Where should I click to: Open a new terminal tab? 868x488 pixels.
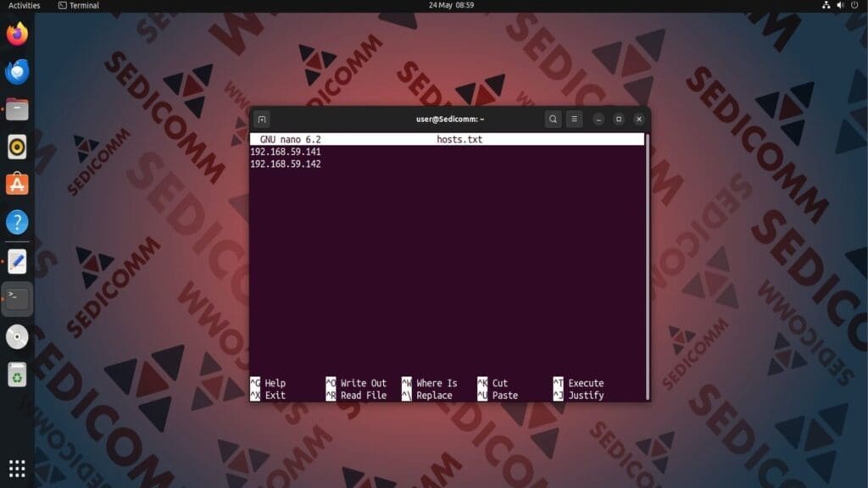pos(263,119)
